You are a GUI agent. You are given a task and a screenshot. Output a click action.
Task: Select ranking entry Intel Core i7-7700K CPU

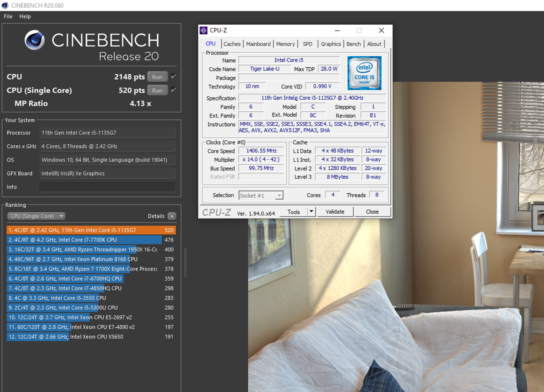(x=91, y=240)
